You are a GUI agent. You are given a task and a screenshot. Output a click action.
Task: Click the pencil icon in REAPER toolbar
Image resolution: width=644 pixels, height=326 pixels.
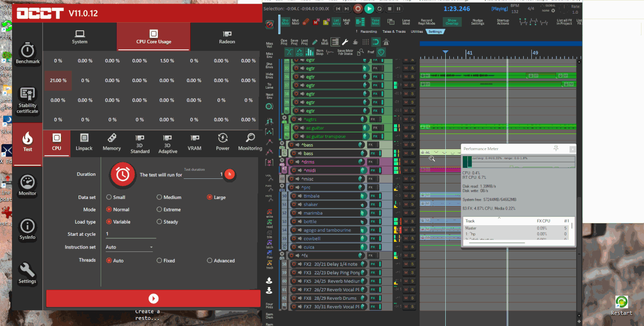[x=315, y=42]
